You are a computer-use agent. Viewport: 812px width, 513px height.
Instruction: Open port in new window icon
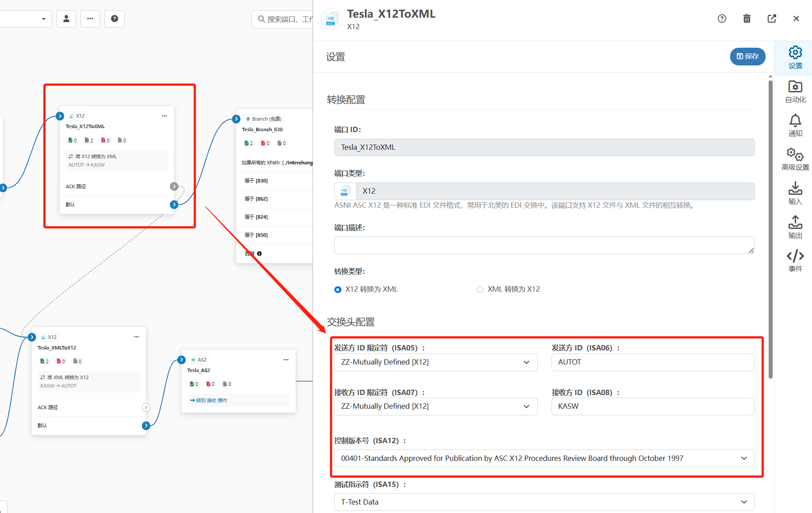(x=771, y=19)
